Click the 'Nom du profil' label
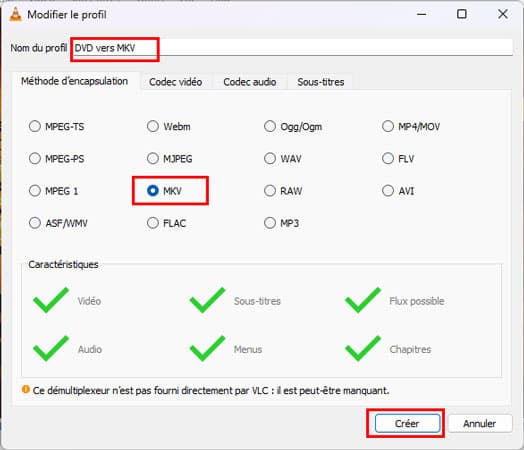 [x=39, y=48]
